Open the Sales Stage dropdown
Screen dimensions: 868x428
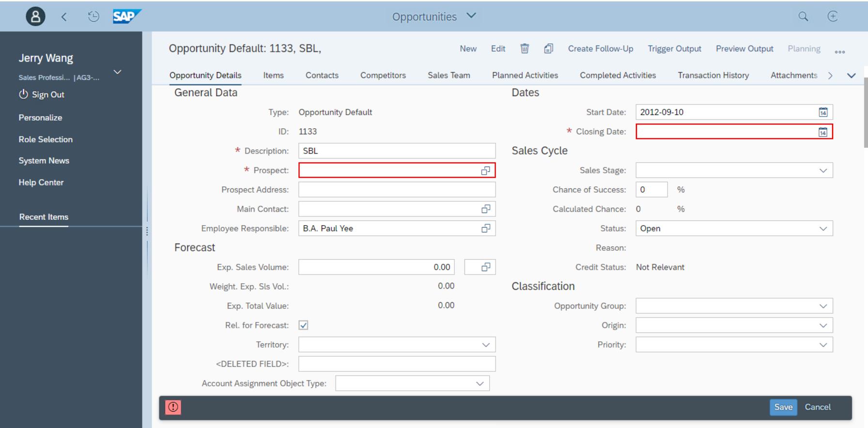(x=823, y=170)
